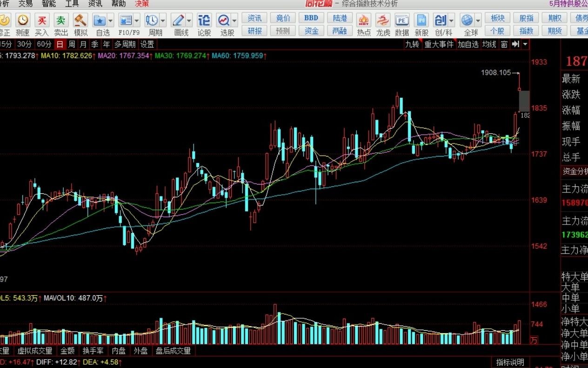Select the 季 quarterly period tab

pyautogui.click(x=95, y=44)
